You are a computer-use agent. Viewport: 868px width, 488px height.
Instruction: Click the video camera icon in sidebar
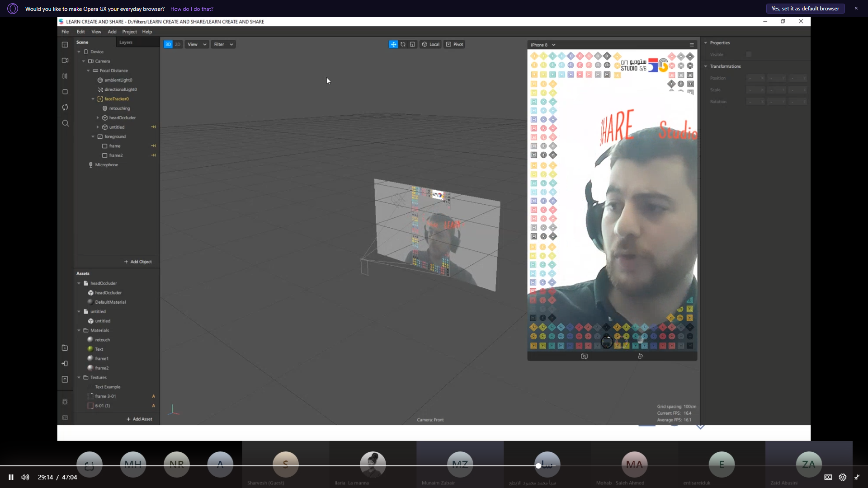click(65, 61)
